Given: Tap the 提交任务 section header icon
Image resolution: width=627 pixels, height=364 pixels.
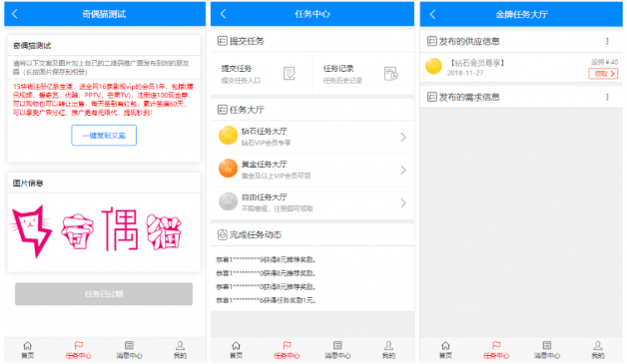Looking at the screenshot, I should coord(223,41).
